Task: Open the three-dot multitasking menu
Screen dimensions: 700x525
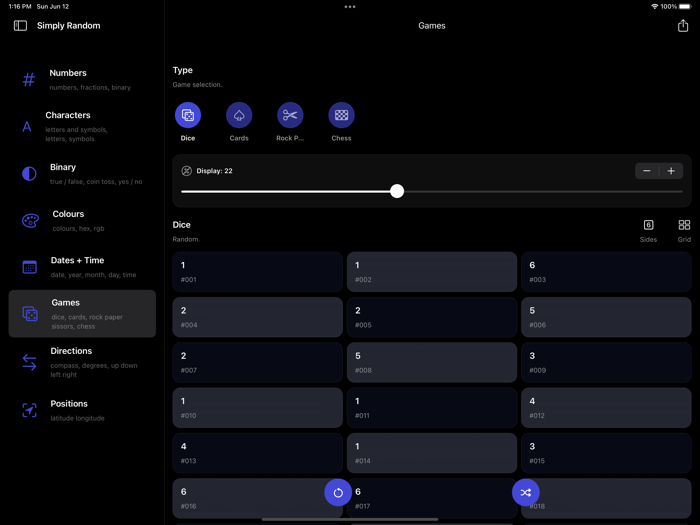Action: 350,7
